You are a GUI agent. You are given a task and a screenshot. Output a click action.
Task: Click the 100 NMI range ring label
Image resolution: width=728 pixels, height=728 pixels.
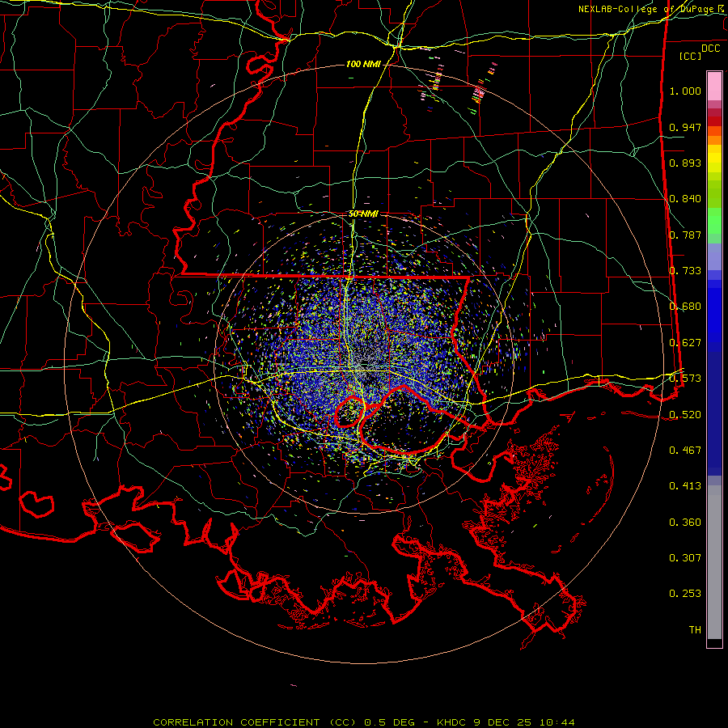363,64
